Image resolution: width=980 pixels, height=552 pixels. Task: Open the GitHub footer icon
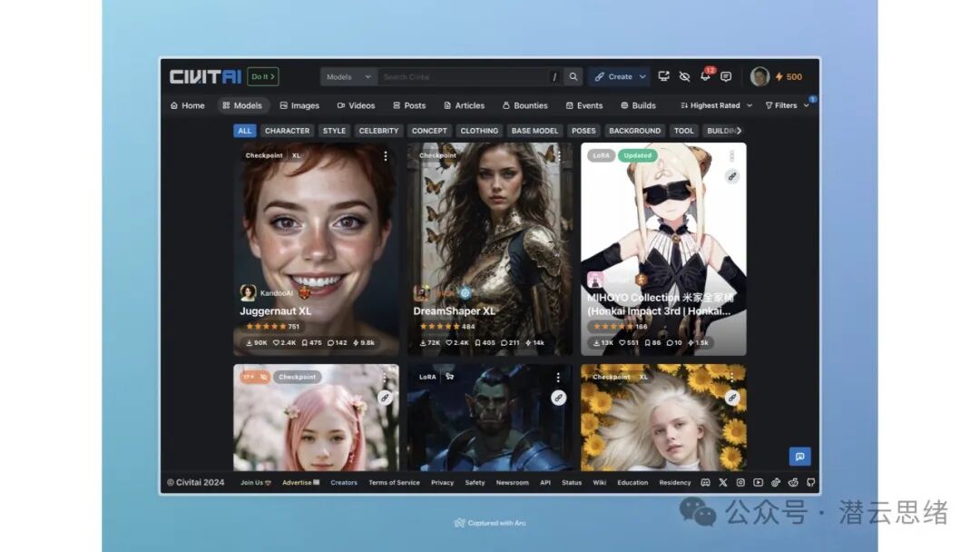[x=810, y=483]
